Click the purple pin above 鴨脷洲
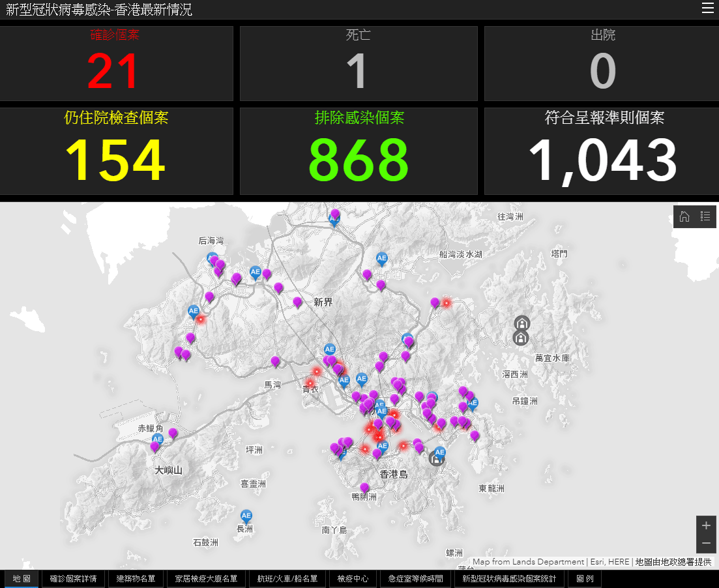Viewport: 719px width, 588px height. 364,488
